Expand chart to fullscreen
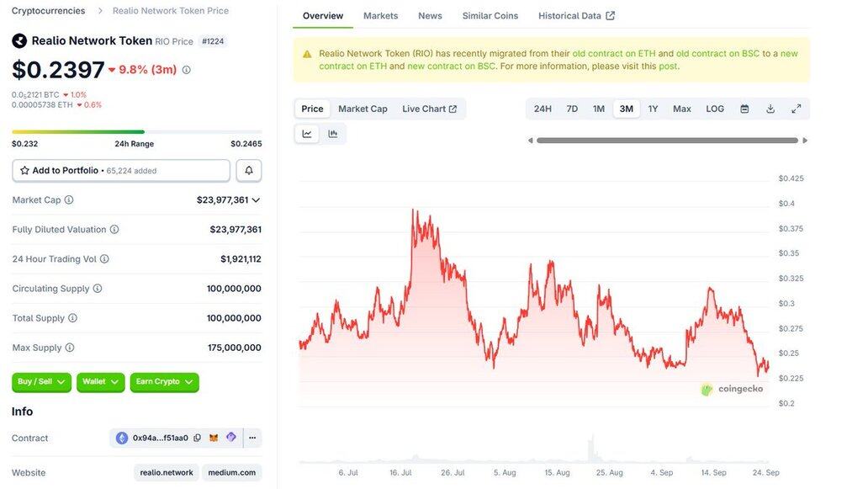The width and height of the screenshot is (868, 489). coord(796,109)
